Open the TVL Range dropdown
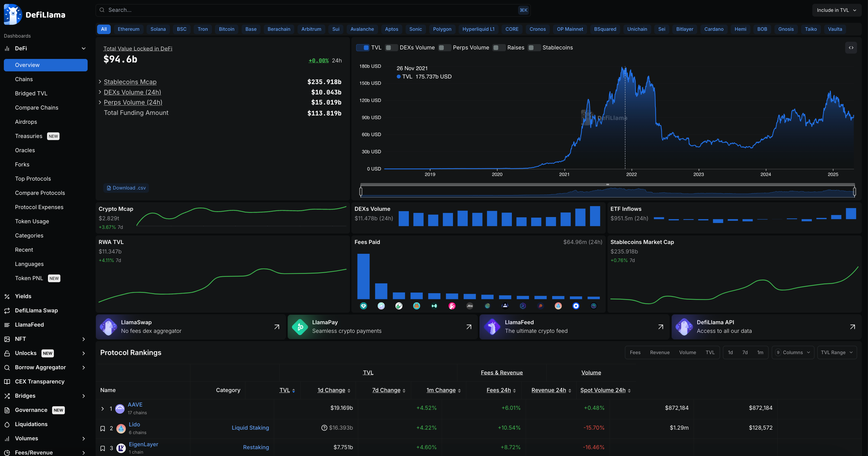The height and width of the screenshot is (456, 868). tap(837, 352)
